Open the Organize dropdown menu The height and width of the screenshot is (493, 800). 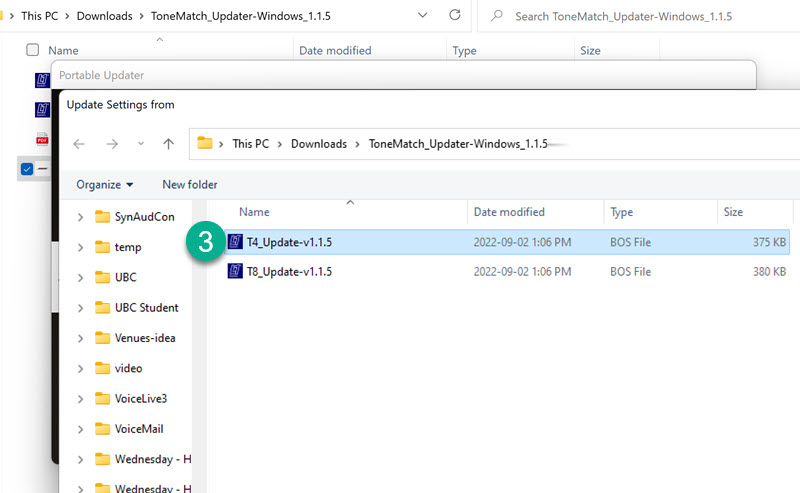(105, 185)
